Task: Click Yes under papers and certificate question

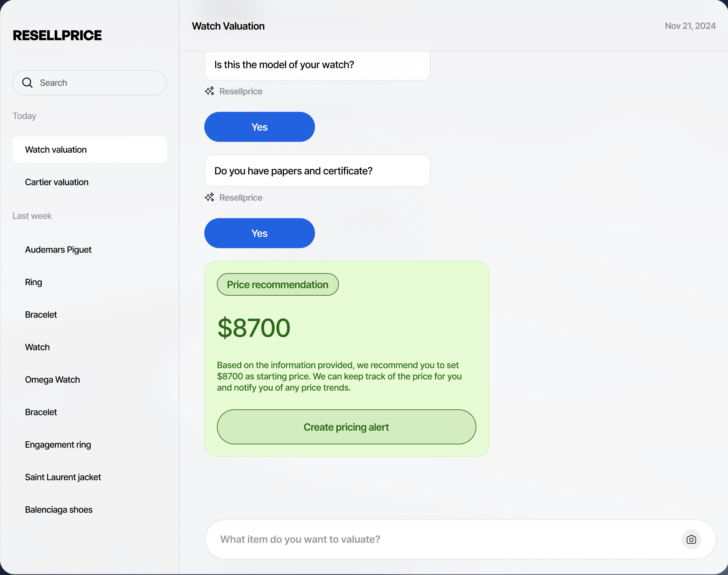Action: (259, 233)
